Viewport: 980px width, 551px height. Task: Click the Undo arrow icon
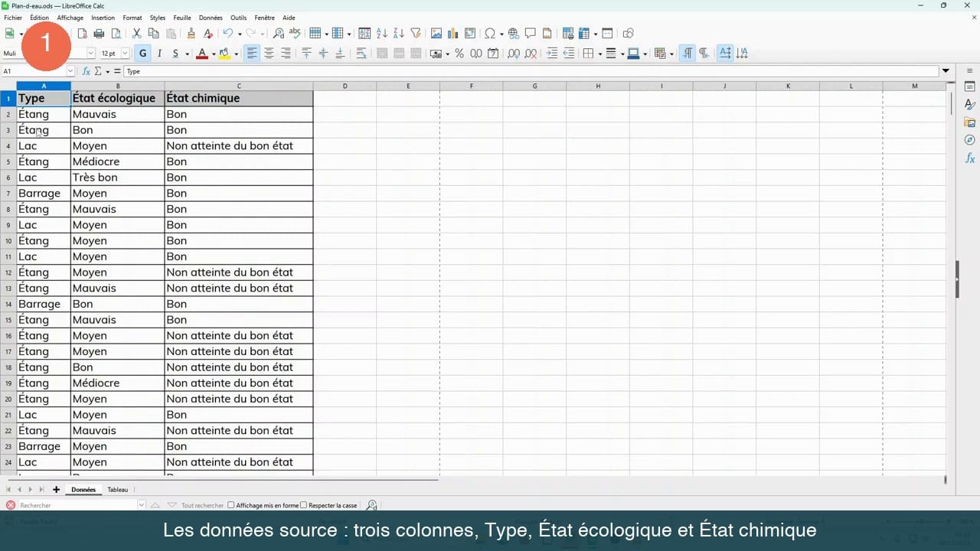227,34
